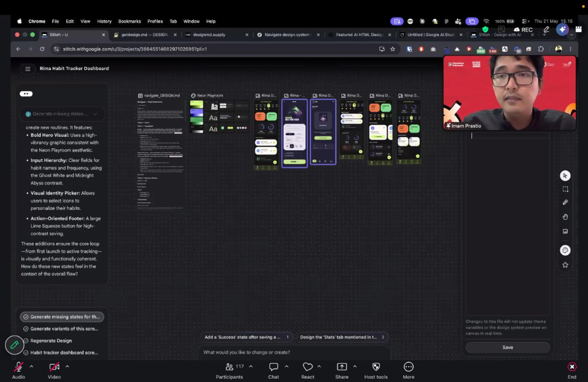Click the blue AI companion sparkle button

562,30
